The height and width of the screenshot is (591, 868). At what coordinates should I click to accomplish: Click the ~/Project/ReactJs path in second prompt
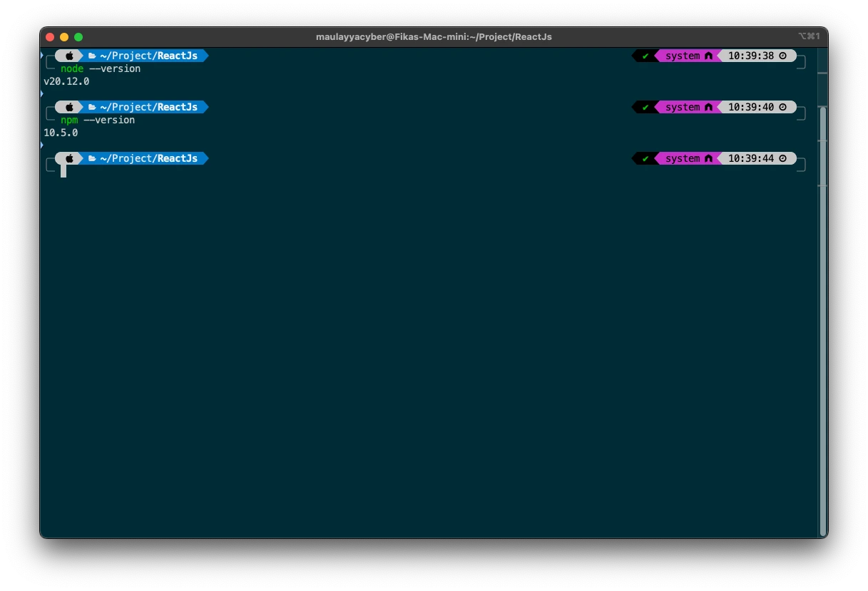(148, 107)
